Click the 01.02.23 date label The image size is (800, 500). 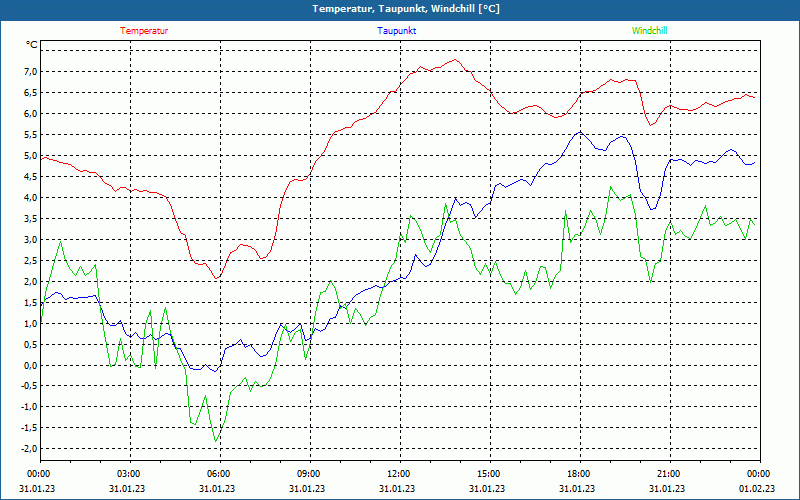pos(757,488)
